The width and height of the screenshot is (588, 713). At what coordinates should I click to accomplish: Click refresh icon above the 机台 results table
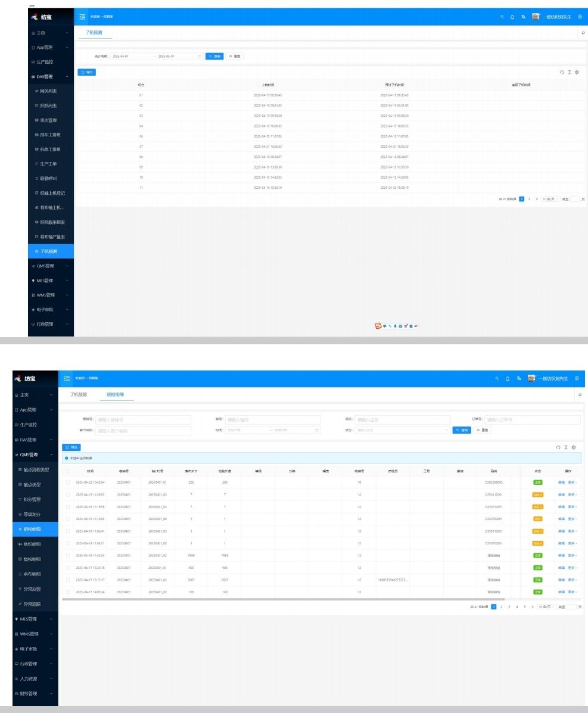[561, 72]
